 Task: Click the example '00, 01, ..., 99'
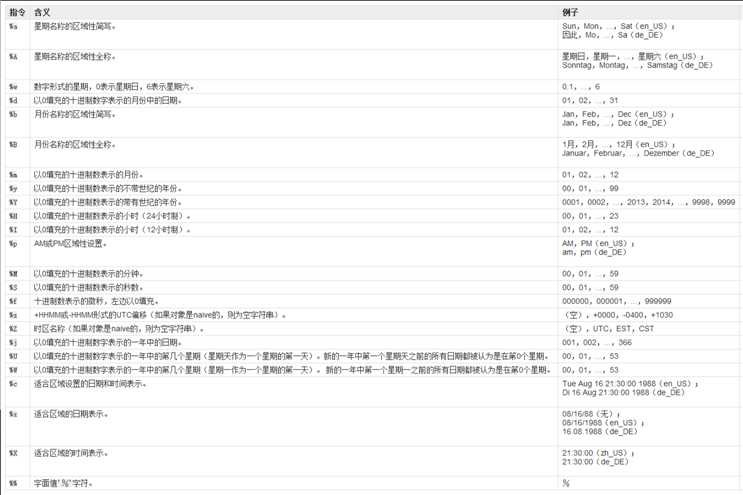pos(590,189)
